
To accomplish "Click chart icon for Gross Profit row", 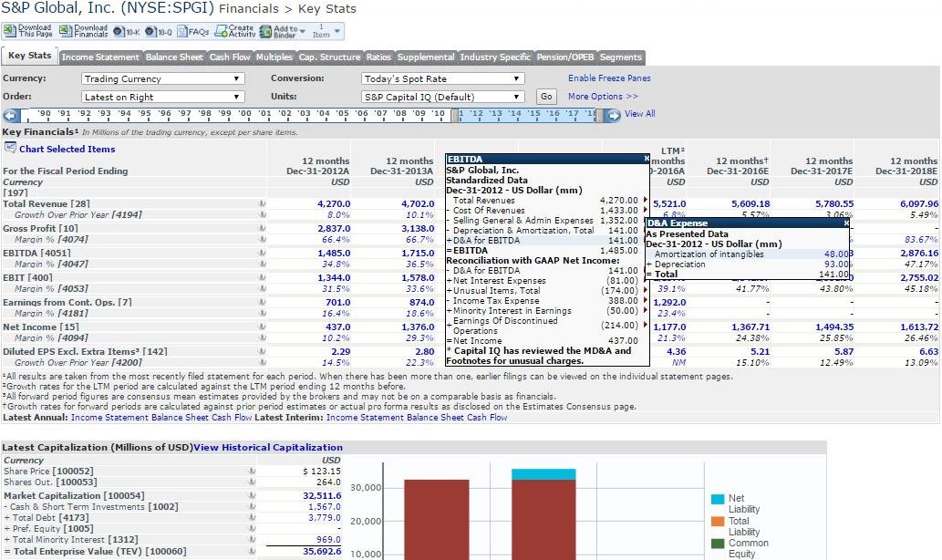I will pos(262,228).
